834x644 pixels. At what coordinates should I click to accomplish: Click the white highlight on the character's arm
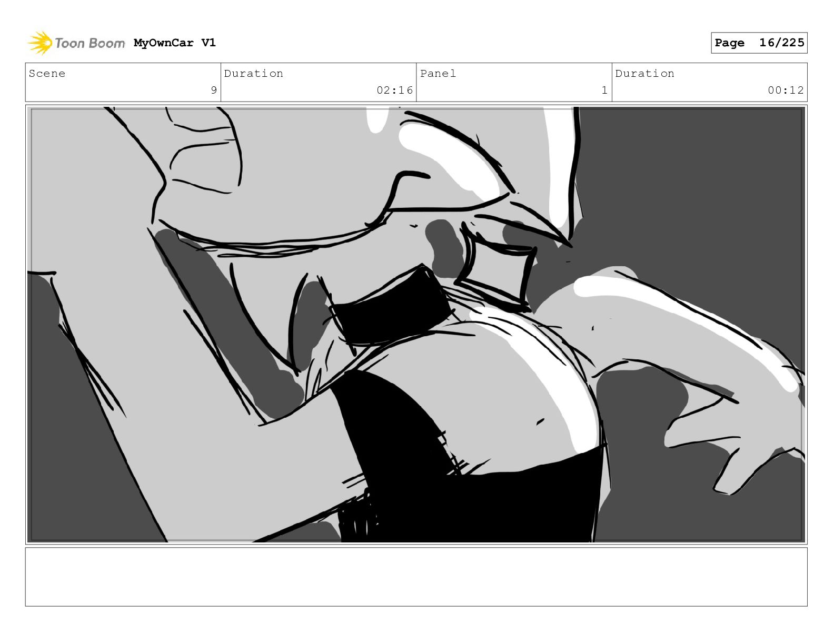pyautogui.click(x=684, y=321)
